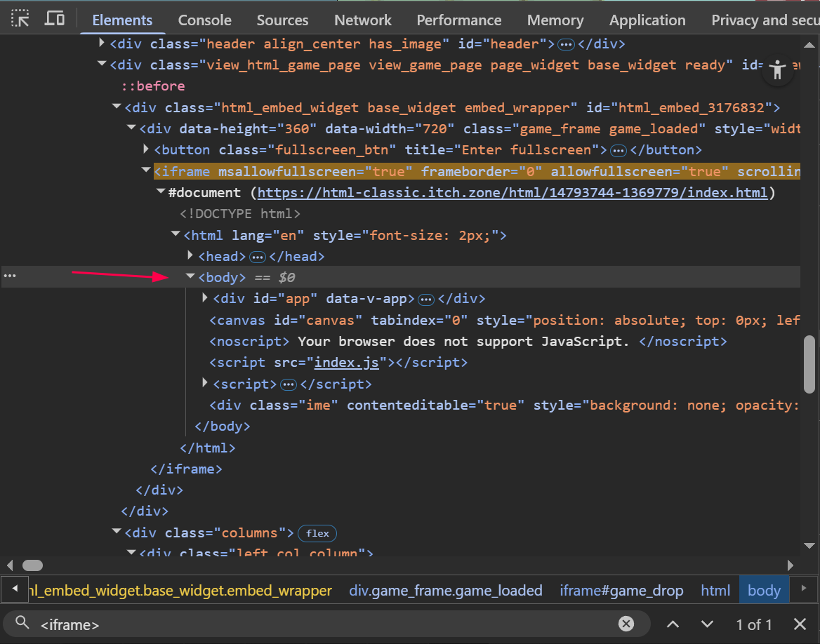Toggle the device toolbar icon
This screenshot has height=644, width=820.
point(54,18)
